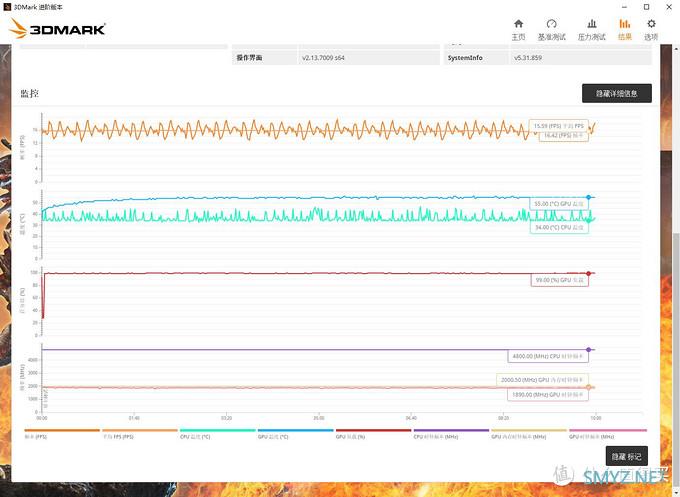Viewport: 680px width, 497px height.
Task: Toggle the GPU temperature (°C) legend entry
Action: point(295,433)
